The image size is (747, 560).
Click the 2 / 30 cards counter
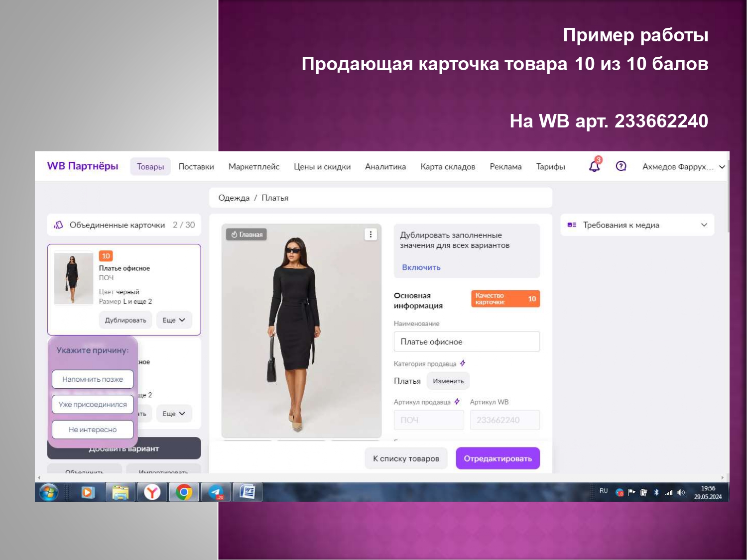pyautogui.click(x=184, y=225)
